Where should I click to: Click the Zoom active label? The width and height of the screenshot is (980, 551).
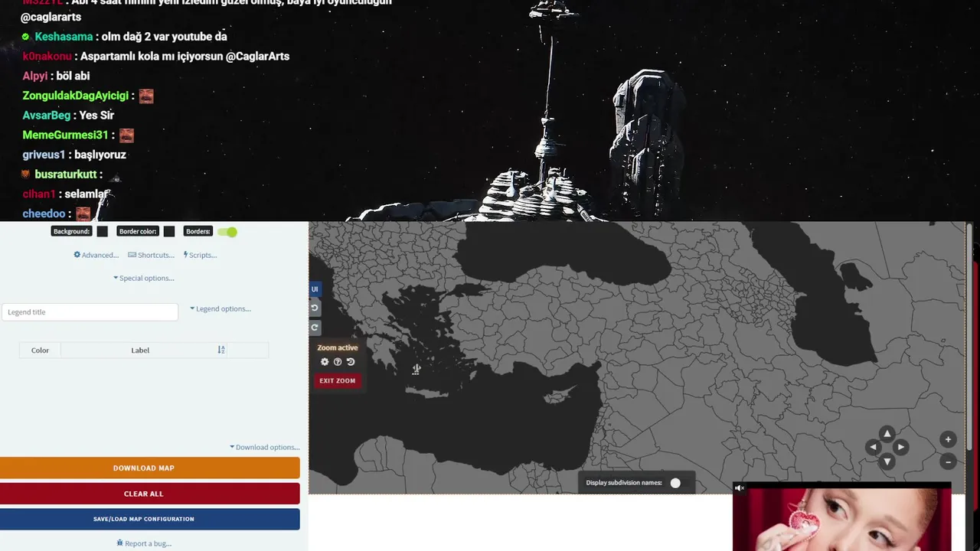click(338, 347)
